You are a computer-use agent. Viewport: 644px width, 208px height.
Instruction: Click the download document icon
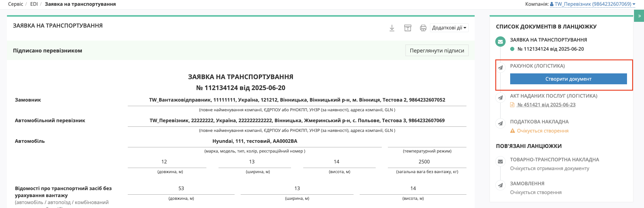tap(392, 28)
